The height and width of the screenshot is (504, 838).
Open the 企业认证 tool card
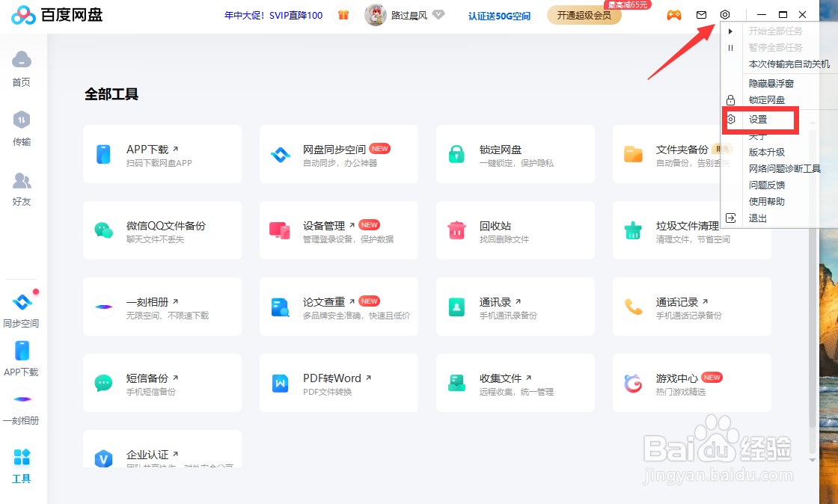point(162,449)
